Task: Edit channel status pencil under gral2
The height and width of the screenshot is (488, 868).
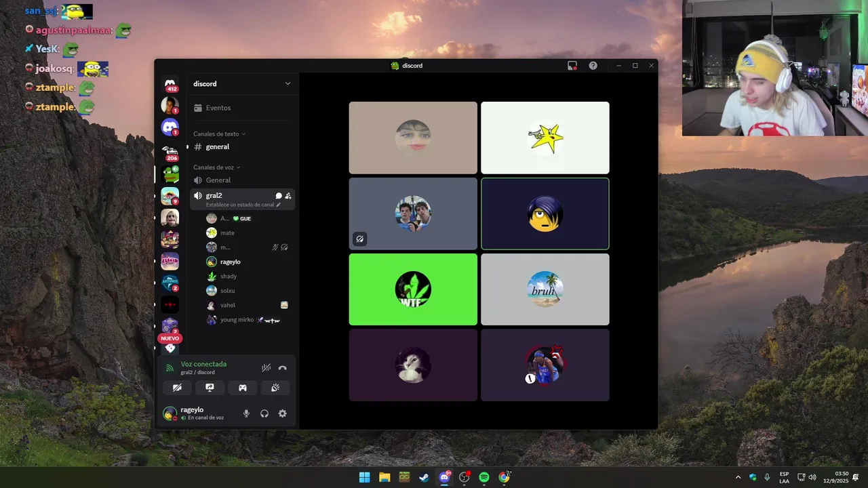Action: coord(278,205)
